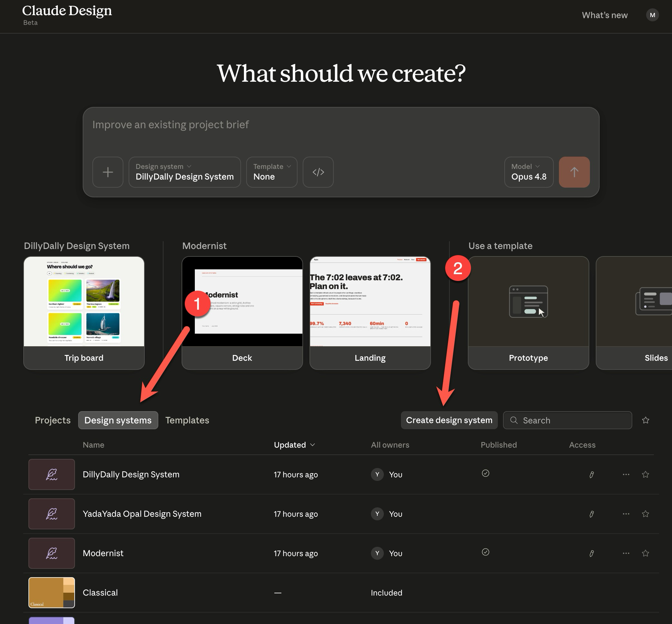Viewport: 672px width, 624px height.
Task: Click the pencil access icon for YadaYada Opal row
Action: coord(592,514)
